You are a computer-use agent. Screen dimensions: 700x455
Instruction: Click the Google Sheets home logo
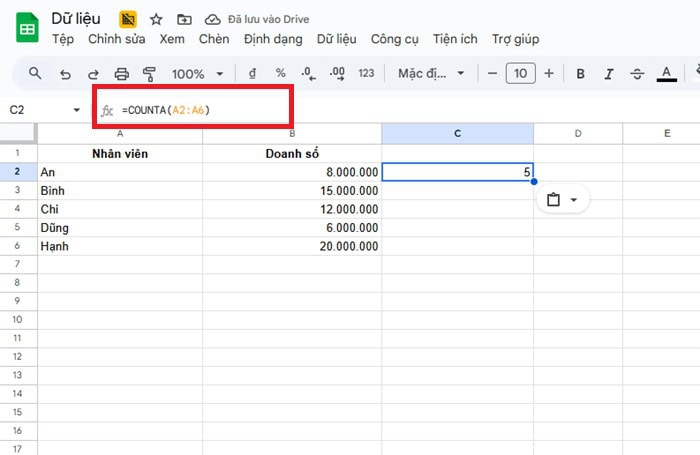[x=27, y=27]
